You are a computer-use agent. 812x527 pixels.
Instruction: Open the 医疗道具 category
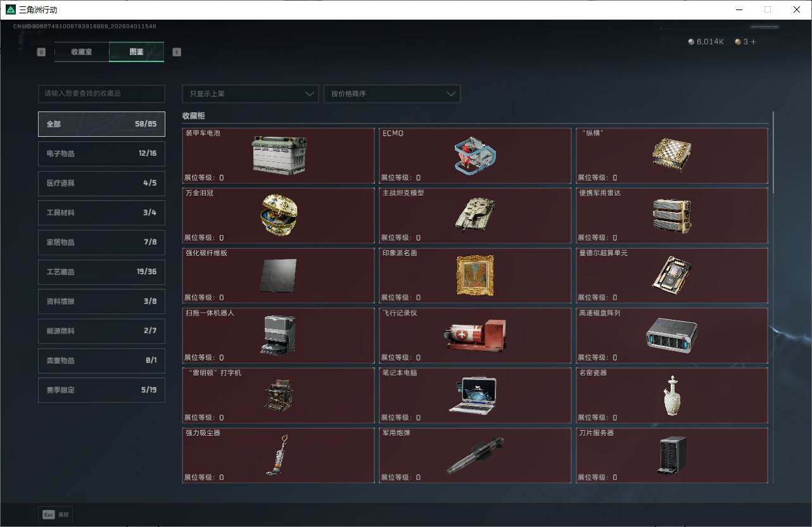[x=101, y=183]
